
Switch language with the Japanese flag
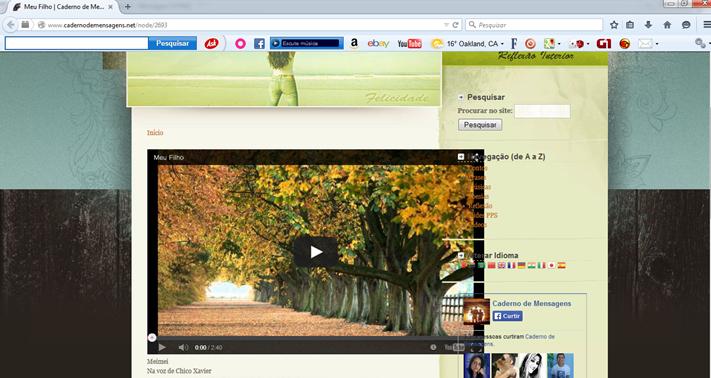click(x=552, y=266)
